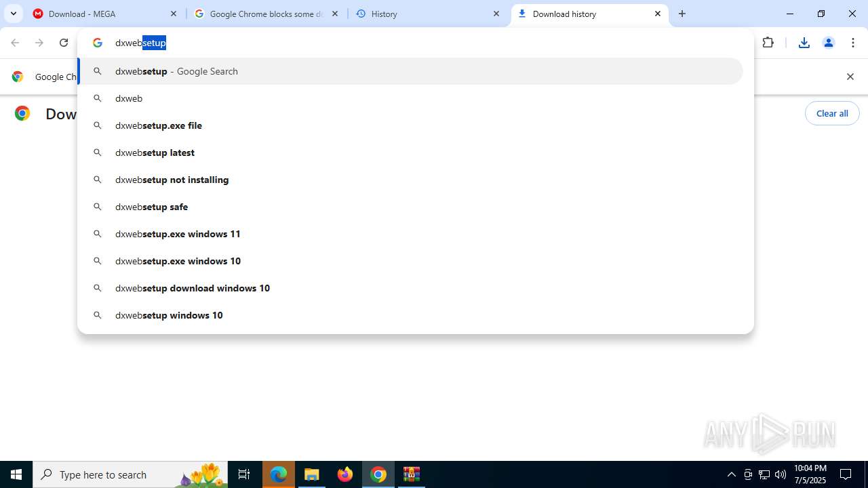Image resolution: width=868 pixels, height=488 pixels.
Task: Open WinRAR from the taskbar
Action: click(412, 474)
